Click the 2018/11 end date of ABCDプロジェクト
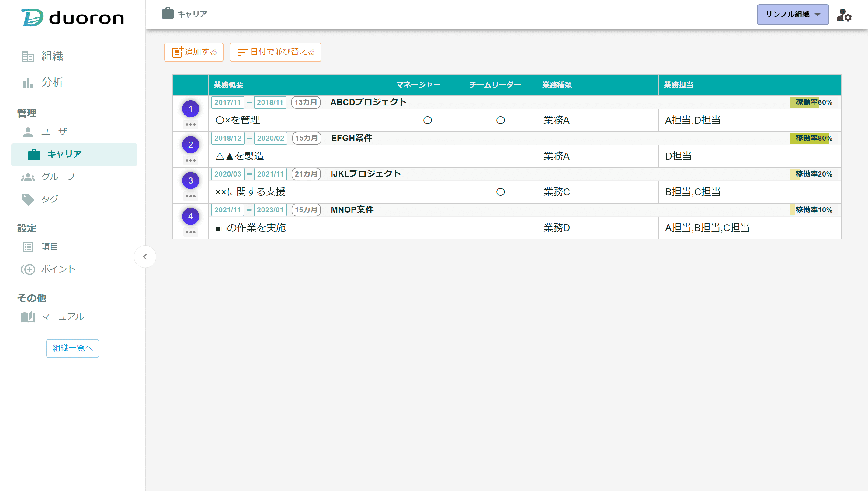 [270, 102]
